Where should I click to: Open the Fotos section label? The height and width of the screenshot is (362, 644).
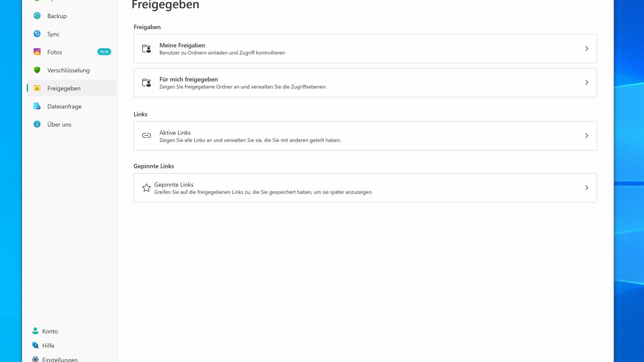55,52
